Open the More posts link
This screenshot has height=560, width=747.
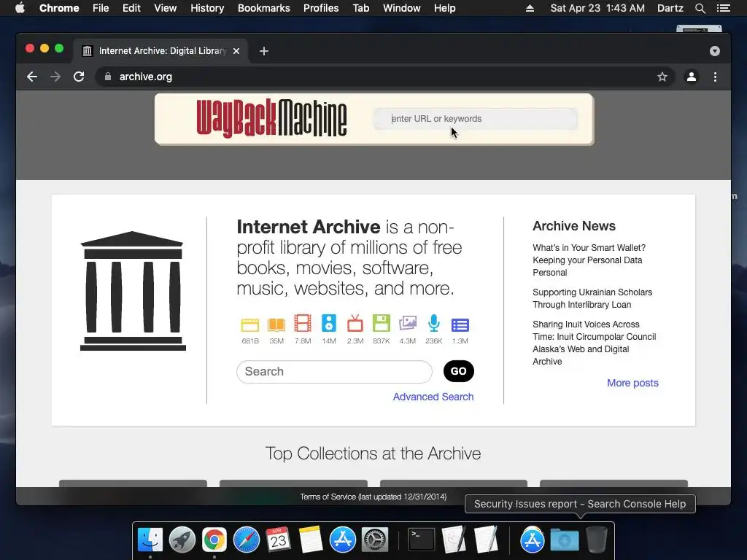pyautogui.click(x=632, y=383)
